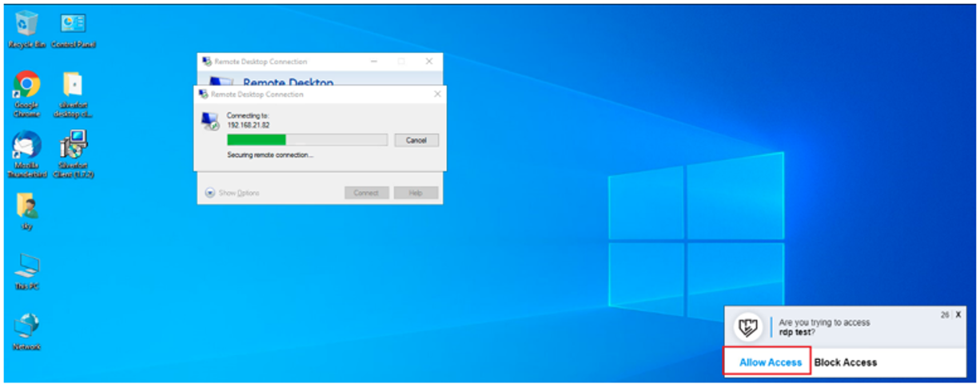Close the Connecting to progress dialog
980x384 pixels.
click(x=436, y=94)
